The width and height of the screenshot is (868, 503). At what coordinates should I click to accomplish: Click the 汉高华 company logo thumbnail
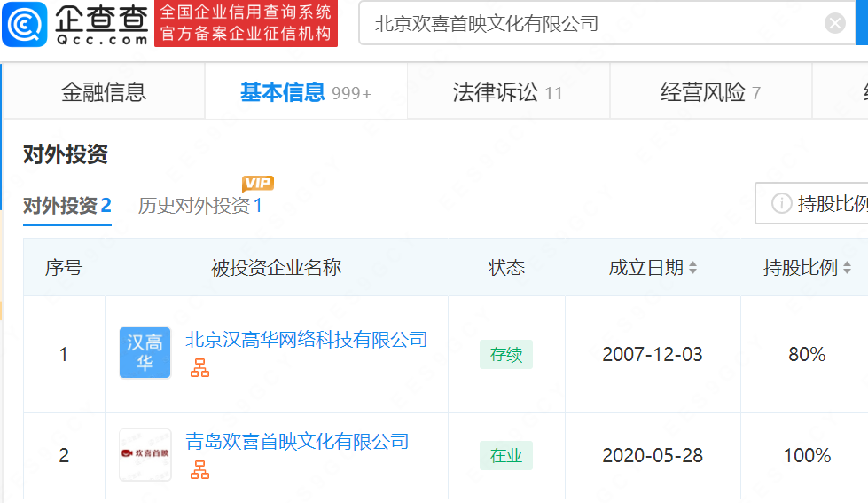145,353
